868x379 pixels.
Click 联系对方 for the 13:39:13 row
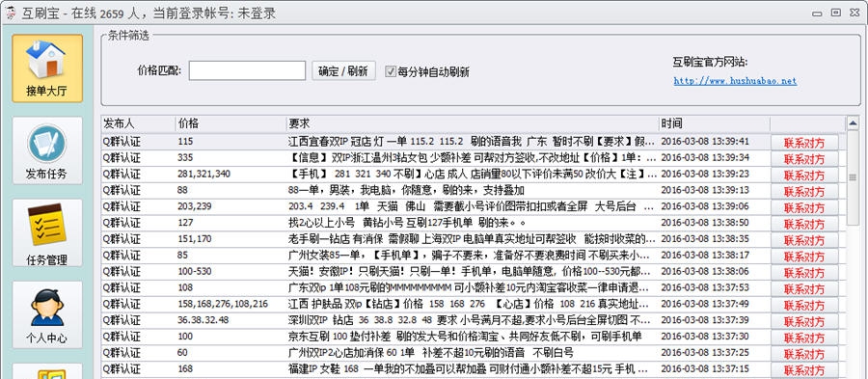tap(804, 192)
